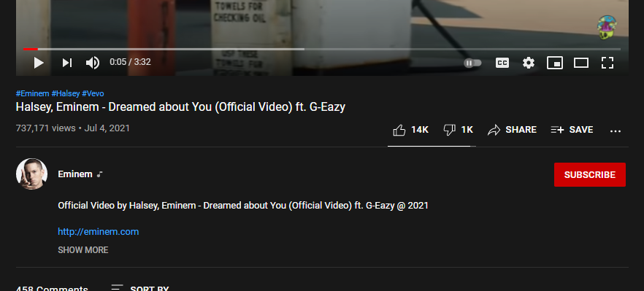Expand description with SHOW MORE
644x291 pixels.
[x=83, y=250]
